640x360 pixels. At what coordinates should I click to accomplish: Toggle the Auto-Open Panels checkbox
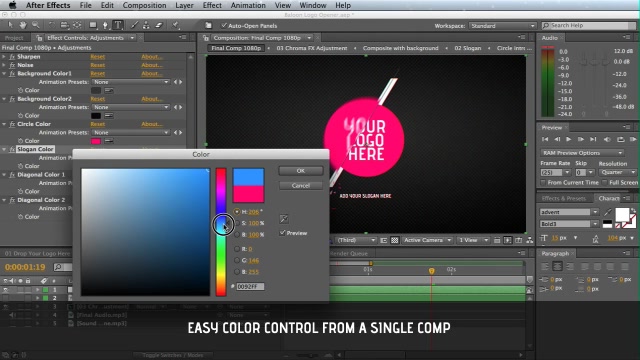[x=224, y=25]
